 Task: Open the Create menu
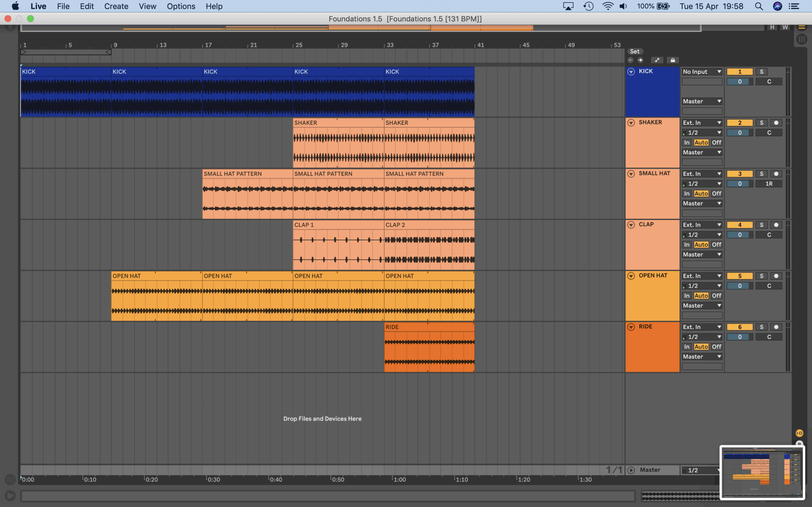point(116,6)
